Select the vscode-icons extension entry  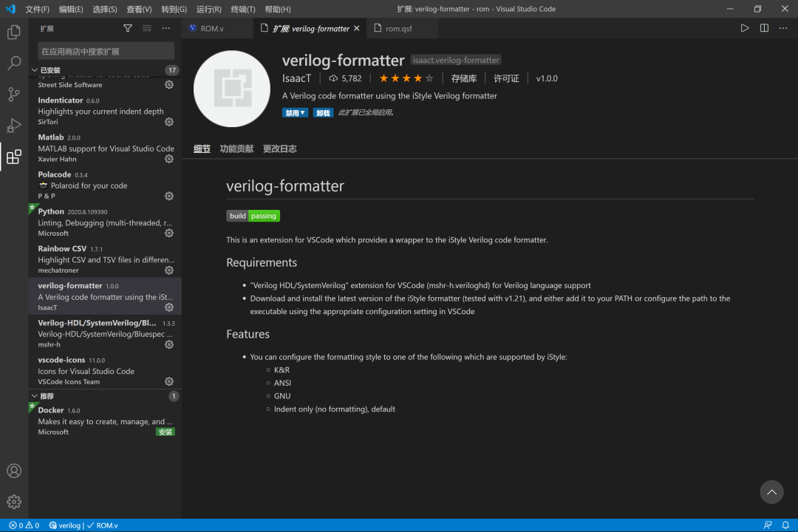105,371
